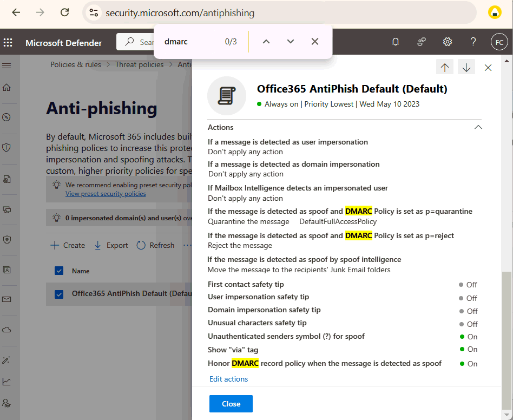Click 'Microsoft Defender' product title
This screenshot has height=420, width=513.
(64, 43)
